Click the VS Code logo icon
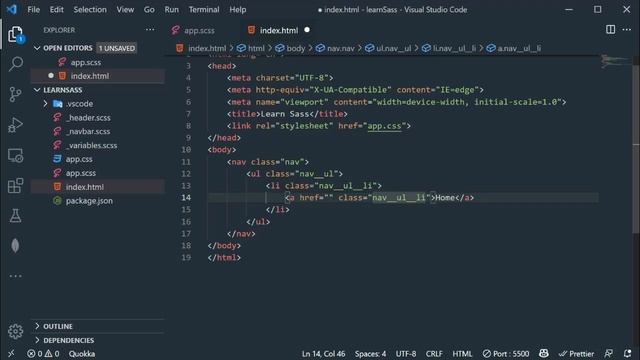 11,9
